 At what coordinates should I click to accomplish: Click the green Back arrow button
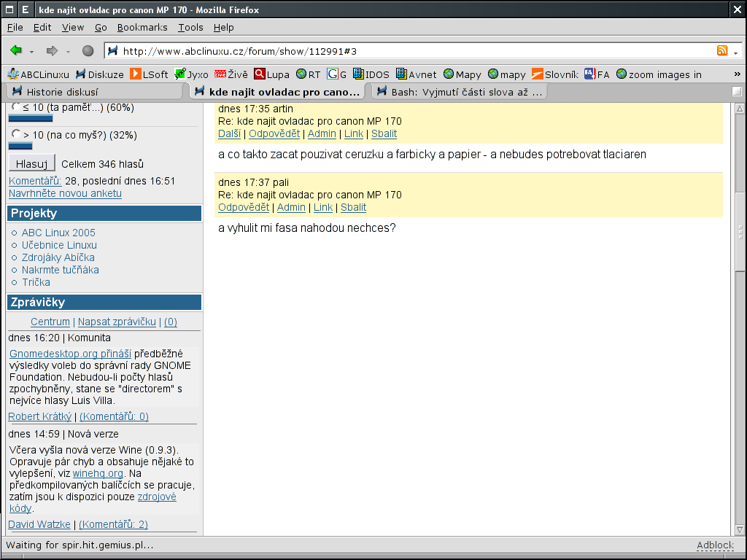[16, 51]
